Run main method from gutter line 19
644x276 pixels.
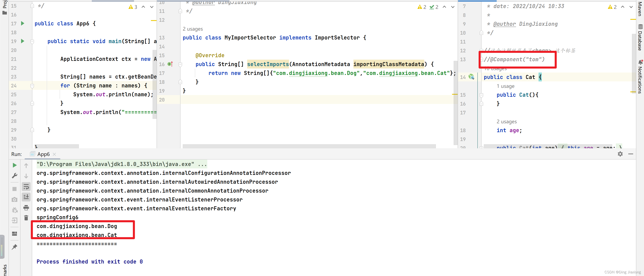(x=23, y=41)
